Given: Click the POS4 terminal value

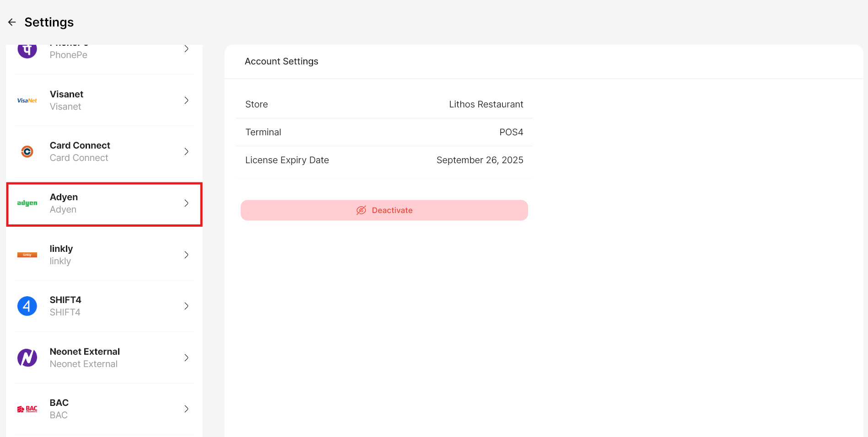Looking at the screenshot, I should coord(511,132).
